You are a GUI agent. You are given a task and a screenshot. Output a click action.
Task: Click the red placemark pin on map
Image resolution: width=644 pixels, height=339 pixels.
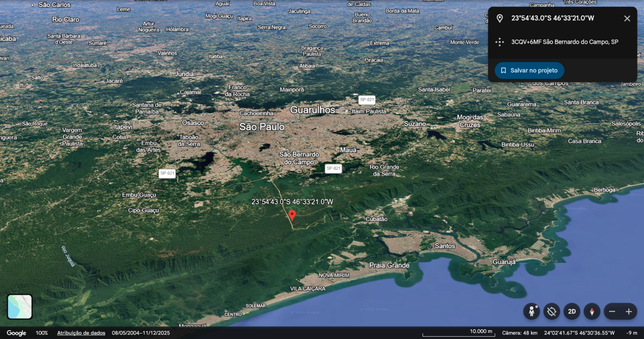tap(292, 215)
